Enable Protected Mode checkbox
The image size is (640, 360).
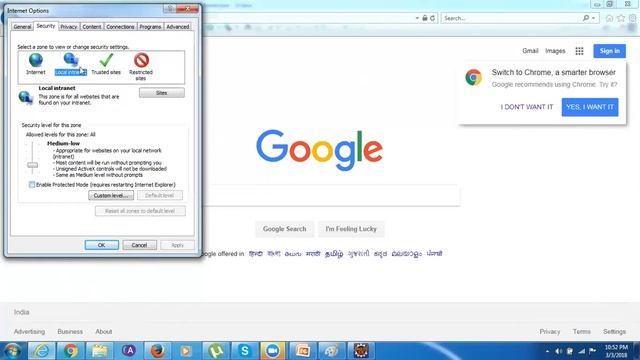click(x=32, y=184)
